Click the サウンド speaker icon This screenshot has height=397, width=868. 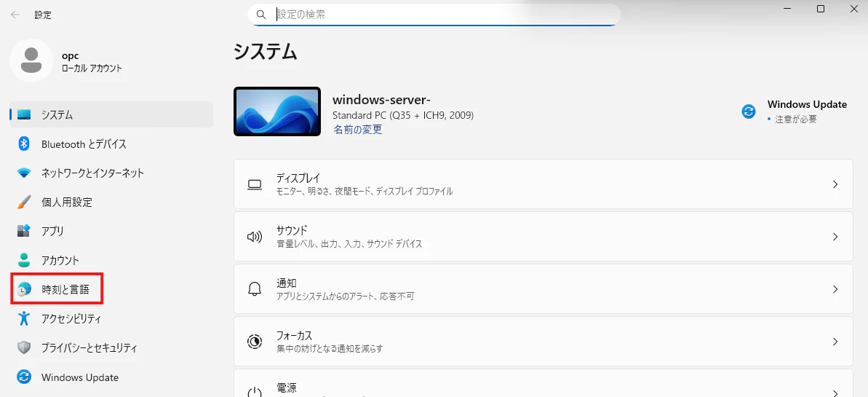point(255,237)
